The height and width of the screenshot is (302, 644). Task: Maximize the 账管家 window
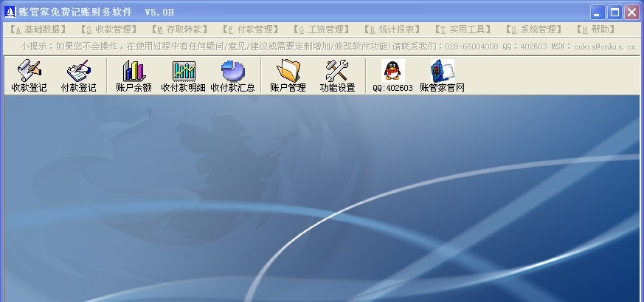[614, 13]
